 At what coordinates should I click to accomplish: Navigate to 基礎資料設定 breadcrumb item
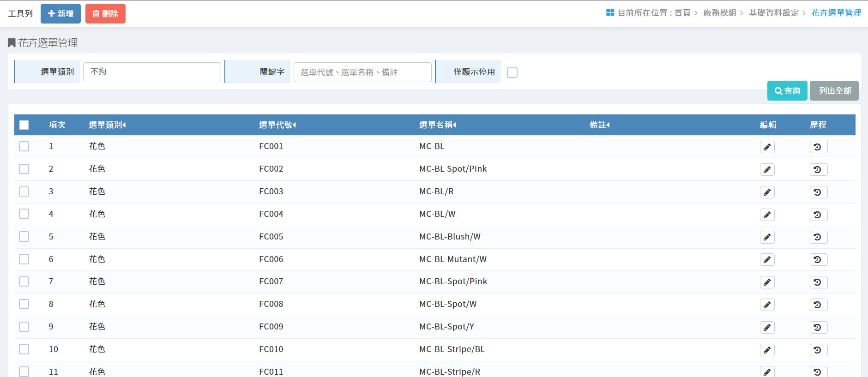pyautogui.click(x=773, y=13)
